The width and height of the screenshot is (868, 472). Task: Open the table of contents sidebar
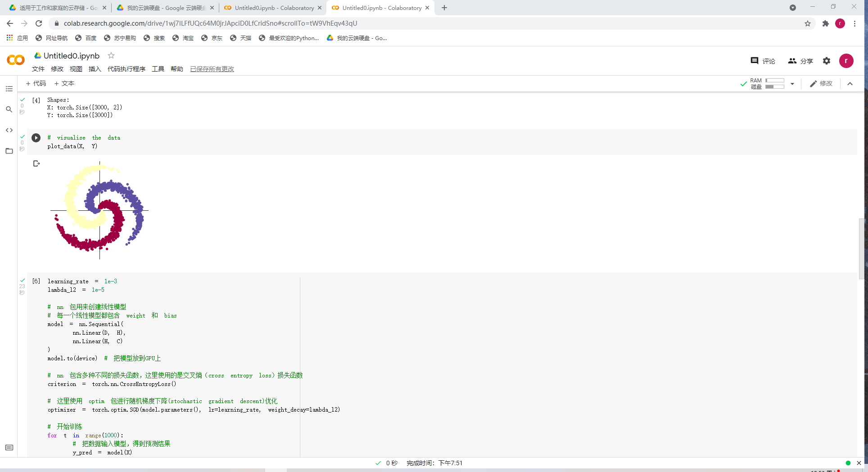[x=9, y=89]
